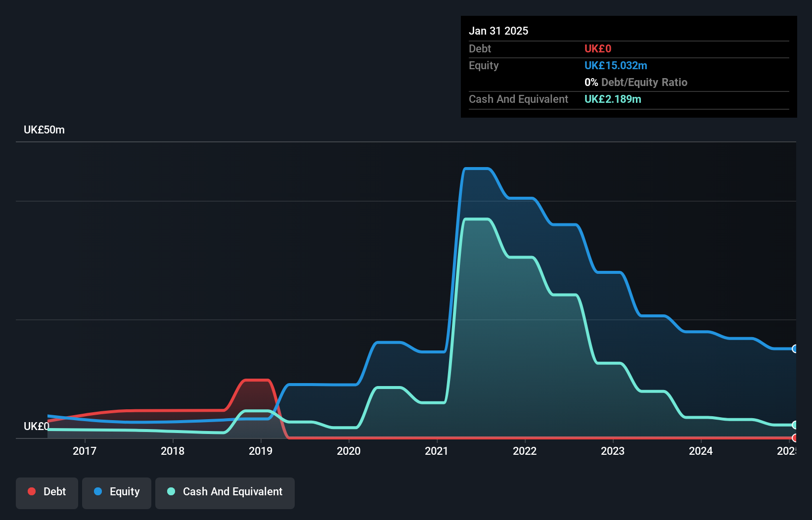This screenshot has height=520, width=812.
Task: Click the Jan 31 2025 tooltip date
Action: point(498,31)
